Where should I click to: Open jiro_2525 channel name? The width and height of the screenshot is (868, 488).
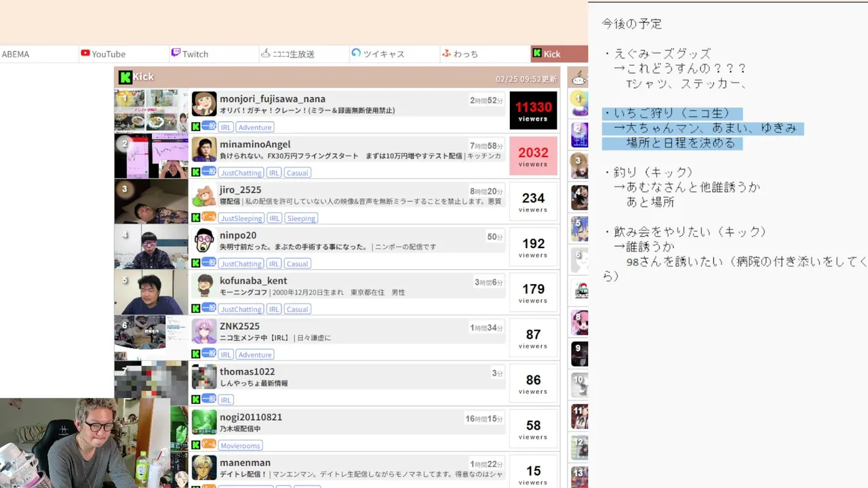[x=240, y=190]
